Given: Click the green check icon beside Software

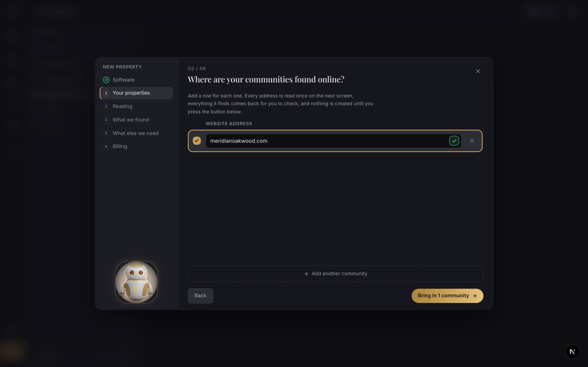Looking at the screenshot, I should (x=106, y=80).
